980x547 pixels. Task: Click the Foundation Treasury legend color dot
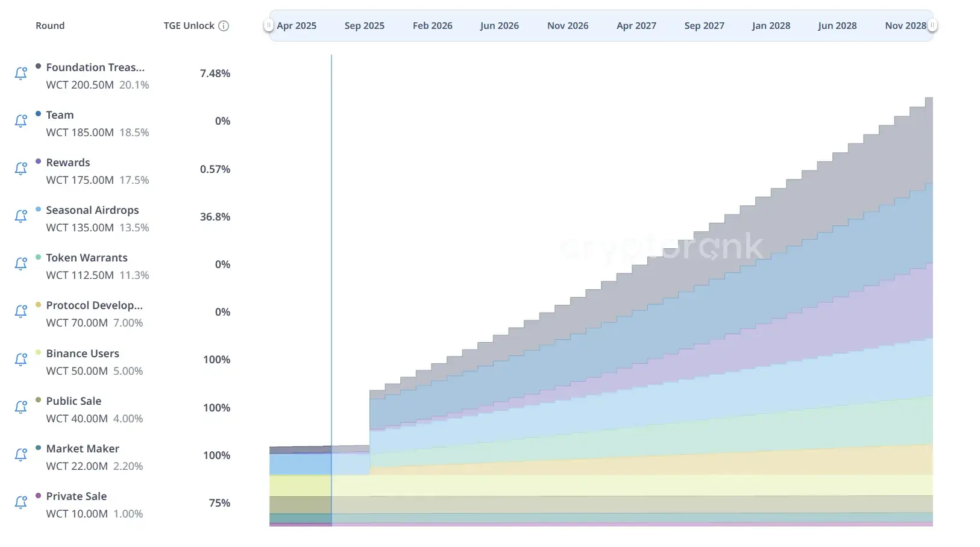point(39,66)
